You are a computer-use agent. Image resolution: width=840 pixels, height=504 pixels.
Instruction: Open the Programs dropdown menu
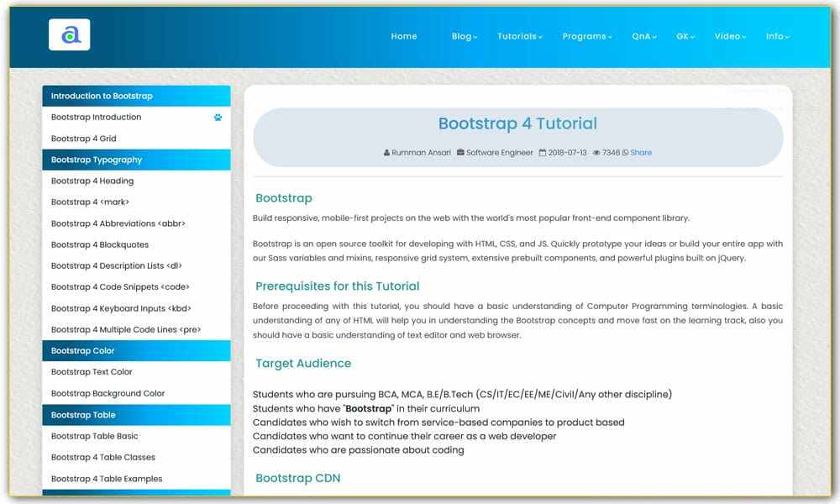click(587, 36)
